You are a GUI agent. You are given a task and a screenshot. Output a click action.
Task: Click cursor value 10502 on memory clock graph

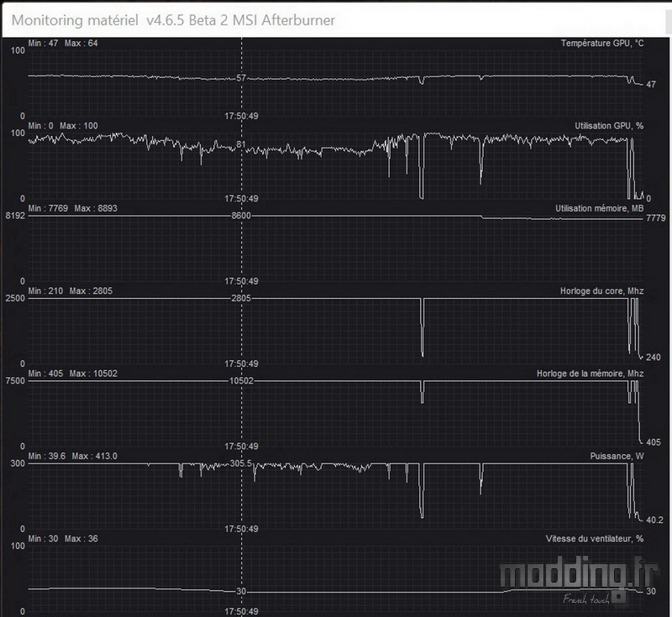tap(241, 381)
